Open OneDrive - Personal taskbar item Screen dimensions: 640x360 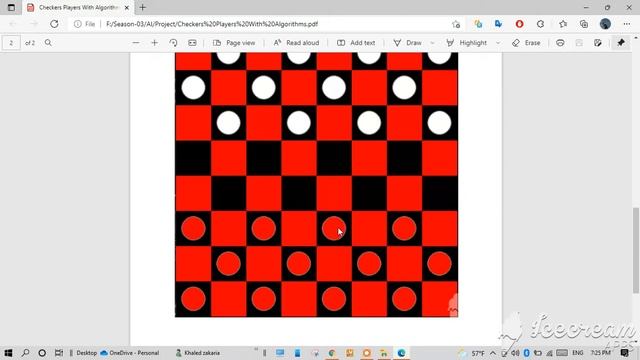pos(130,353)
